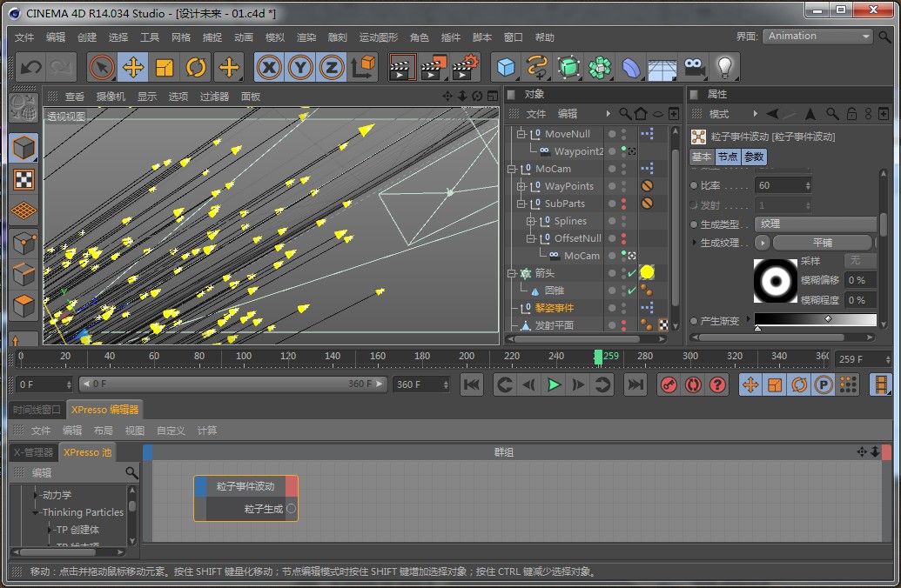Enable Edge mode icon
The height and width of the screenshot is (588, 901).
click(x=24, y=275)
